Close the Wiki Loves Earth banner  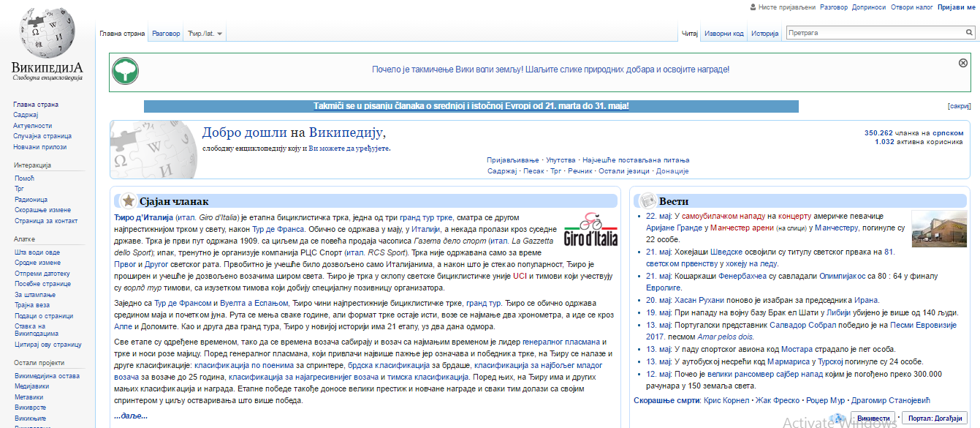click(962, 63)
